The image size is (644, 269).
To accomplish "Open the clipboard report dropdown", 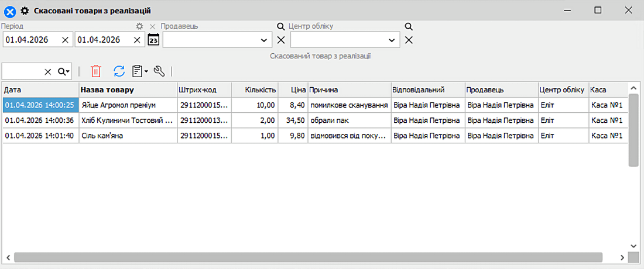I will point(139,71).
